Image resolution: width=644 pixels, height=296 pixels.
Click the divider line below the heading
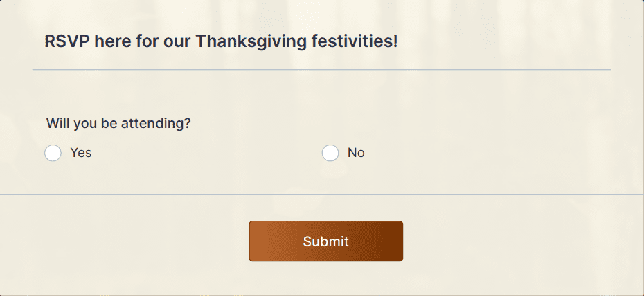click(x=321, y=70)
